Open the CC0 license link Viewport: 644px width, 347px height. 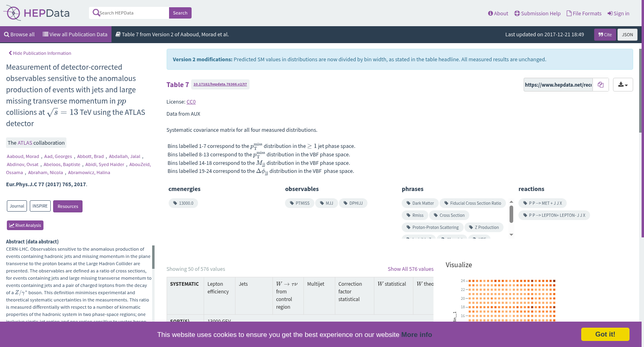191,102
